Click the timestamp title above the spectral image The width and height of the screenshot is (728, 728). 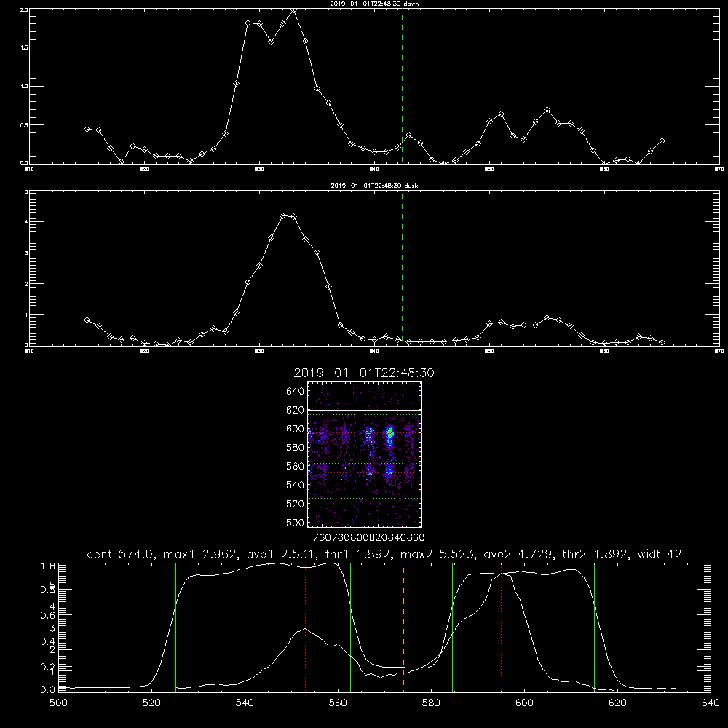[364, 373]
